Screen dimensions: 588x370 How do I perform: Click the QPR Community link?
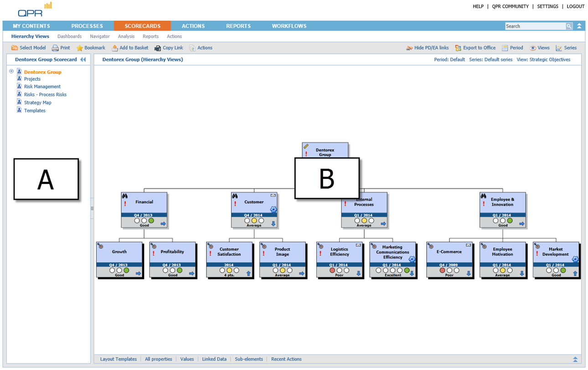pos(510,6)
